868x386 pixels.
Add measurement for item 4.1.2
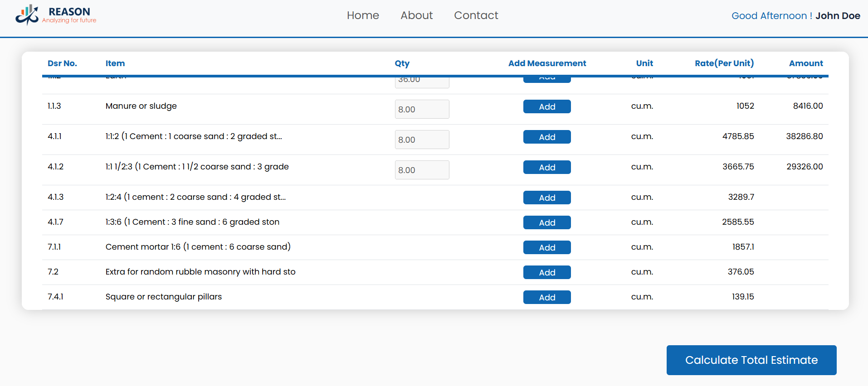(x=546, y=167)
